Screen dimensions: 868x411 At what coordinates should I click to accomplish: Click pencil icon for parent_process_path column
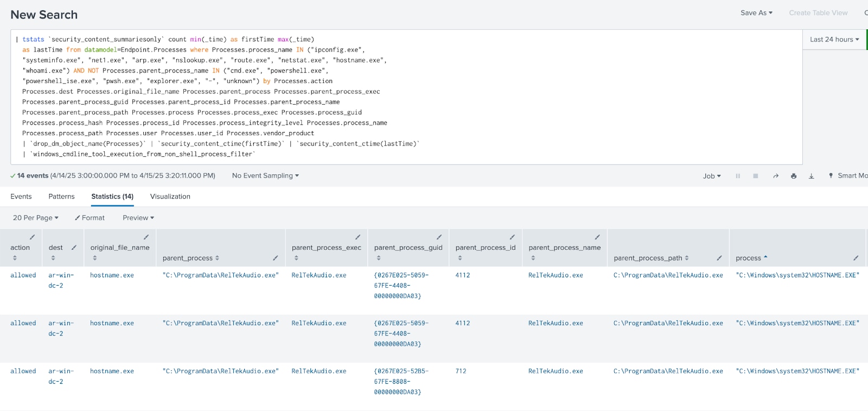pos(719,258)
